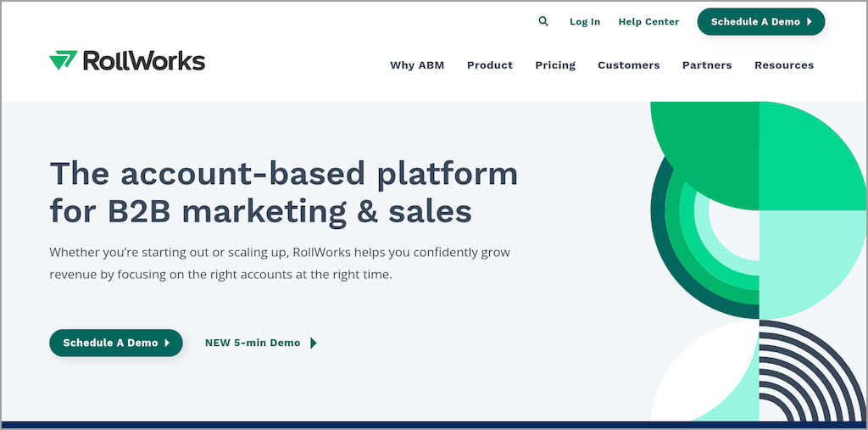The width and height of the screenshot is (868, 430).
Task: Go to the Help Center
Action: tap(648, 22)
